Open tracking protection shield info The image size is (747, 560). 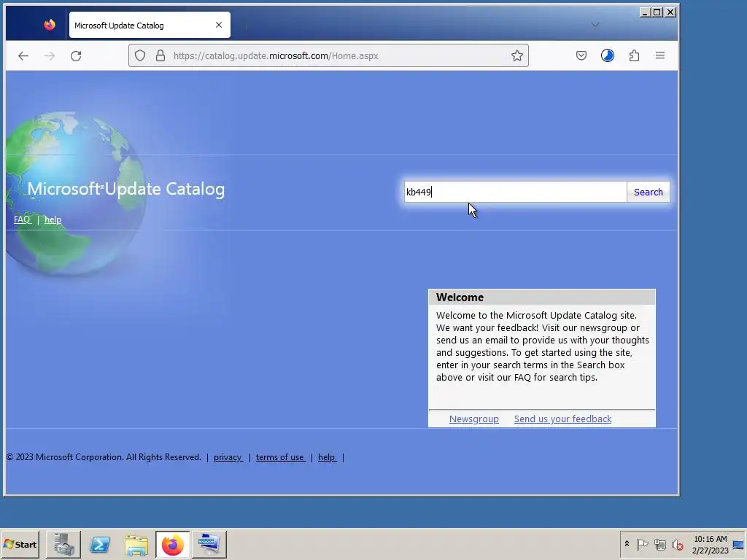pyautogui.click(x=140, y=55)
